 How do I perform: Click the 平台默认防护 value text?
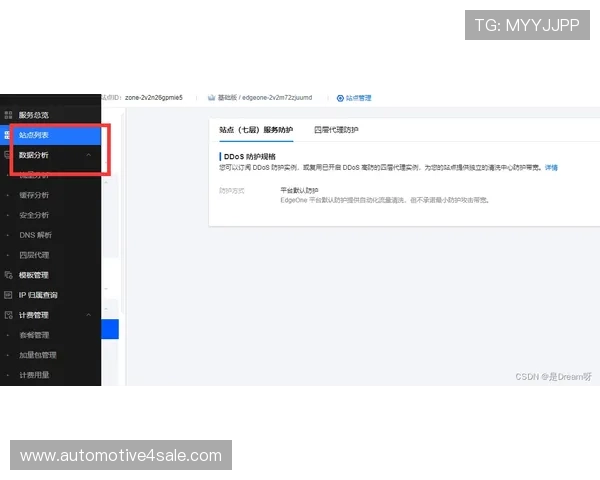(x=299, y=190)
